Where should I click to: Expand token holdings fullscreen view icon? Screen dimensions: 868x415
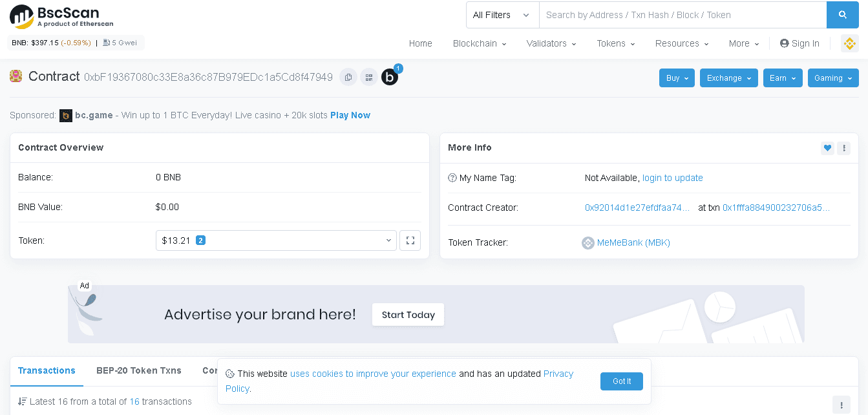point(410,240)
